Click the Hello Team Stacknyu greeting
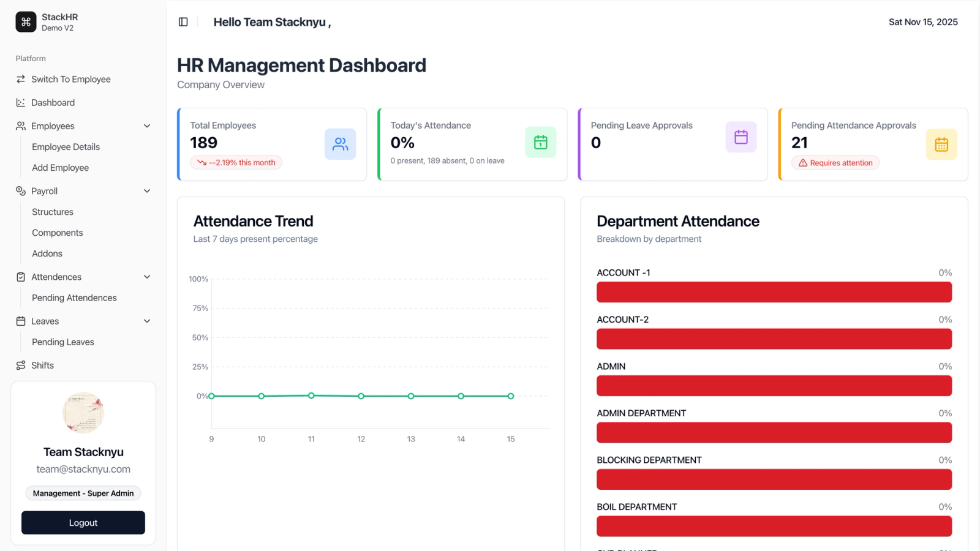 pyautogui.click(x=272, y=22)
